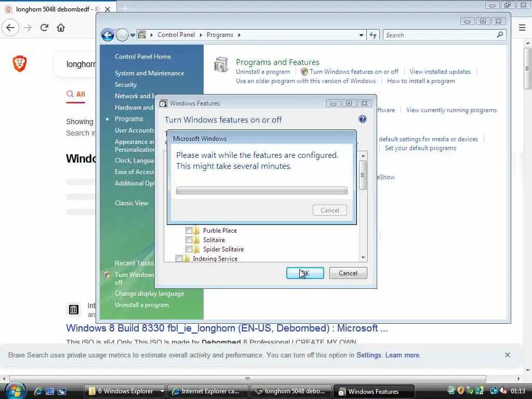Click the Solitaire folder icon

click(196, 240)
